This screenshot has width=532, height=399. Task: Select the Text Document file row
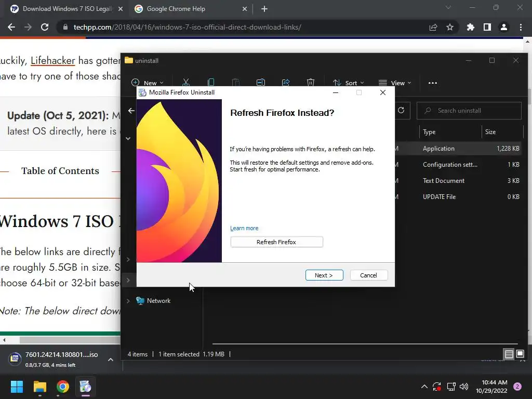tap(458, 180)
